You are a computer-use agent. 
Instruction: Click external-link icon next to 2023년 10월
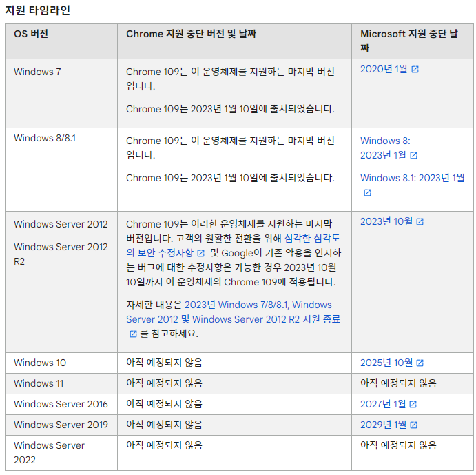click(x=420, y=222)
